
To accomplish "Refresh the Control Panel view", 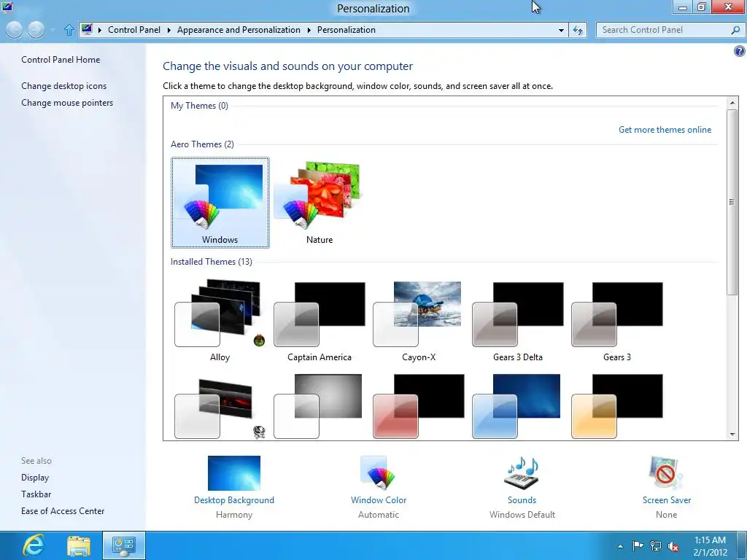I will point(578,30).
